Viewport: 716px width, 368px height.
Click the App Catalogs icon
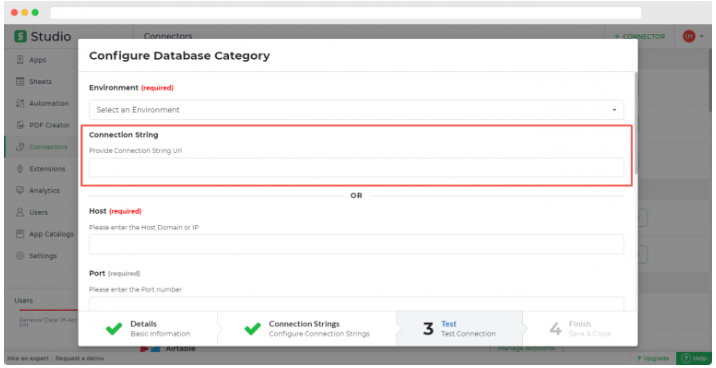tap(20, 234)
